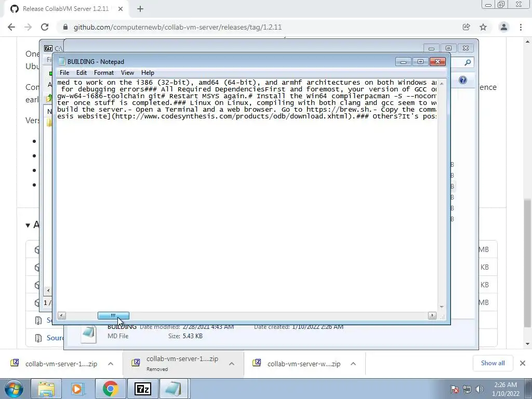Open the Notepad File menu

coord(64,73)
